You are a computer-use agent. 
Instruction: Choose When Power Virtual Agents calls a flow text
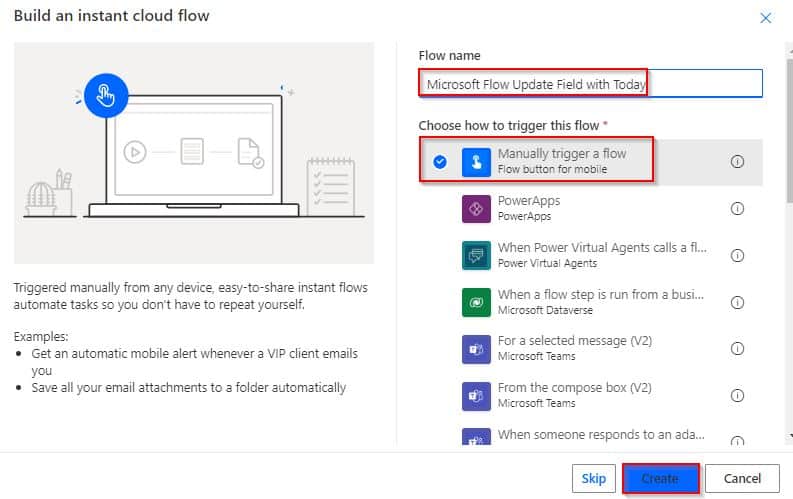(x=602, y=247)
